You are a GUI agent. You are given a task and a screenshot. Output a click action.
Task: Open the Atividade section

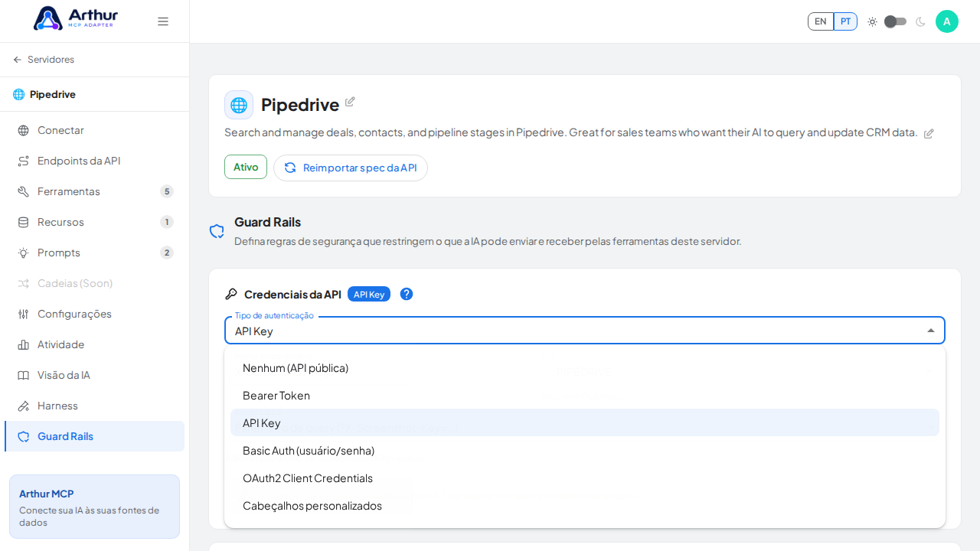[94, 344]
